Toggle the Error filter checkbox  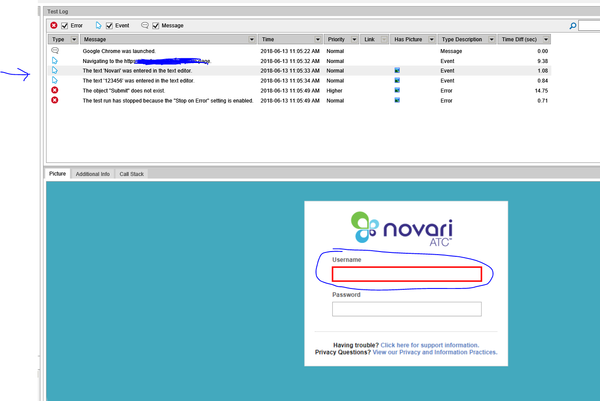tap(65, 26)
